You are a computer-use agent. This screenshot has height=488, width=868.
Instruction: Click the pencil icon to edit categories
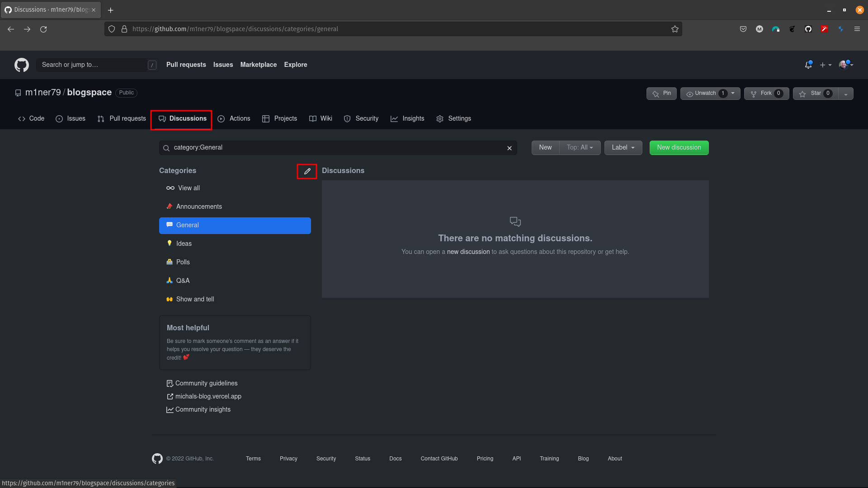[307, 171]
